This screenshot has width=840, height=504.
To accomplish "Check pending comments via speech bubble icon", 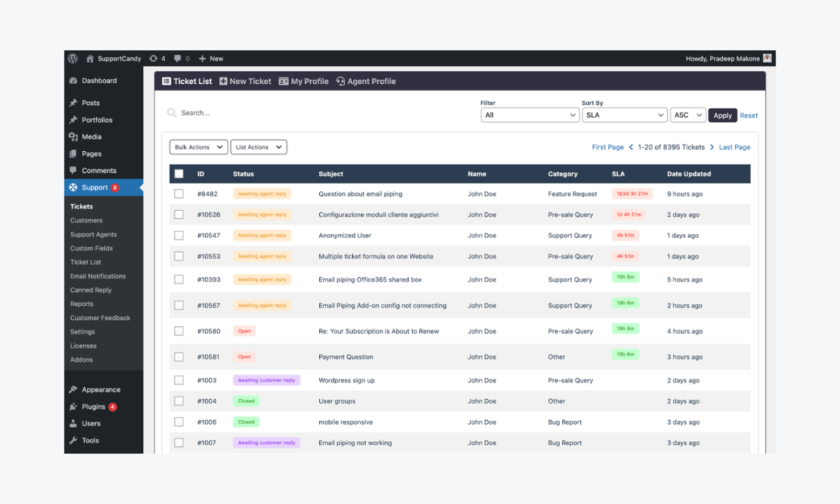I will 178,59.
